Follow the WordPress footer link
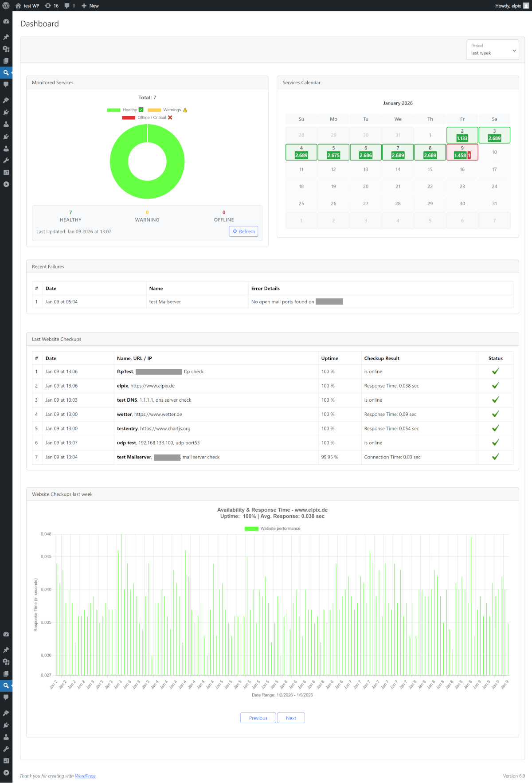This screenshot has width=532, height=783. pyautogui.click(x=85, y=776)
